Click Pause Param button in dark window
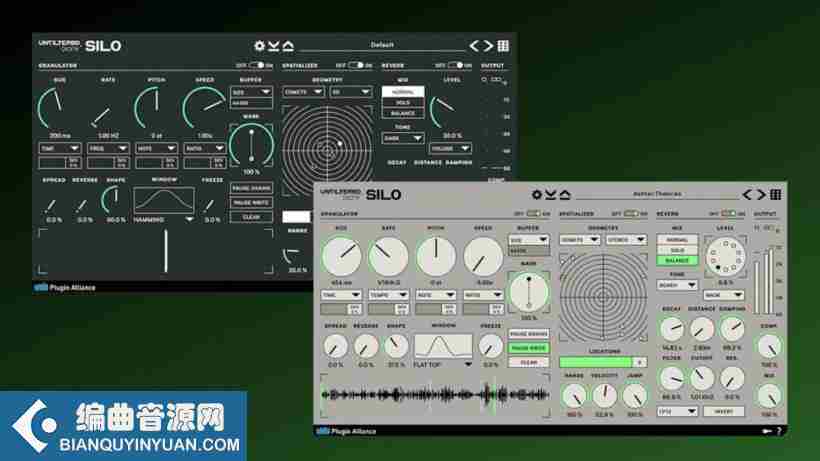 pos(251,188)
